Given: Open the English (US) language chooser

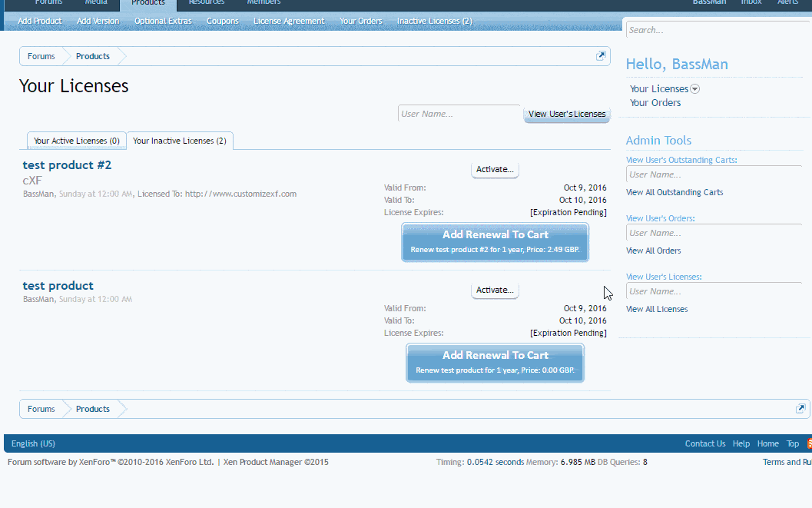Looking at the screenshot, I should click(x=33, y=443).
